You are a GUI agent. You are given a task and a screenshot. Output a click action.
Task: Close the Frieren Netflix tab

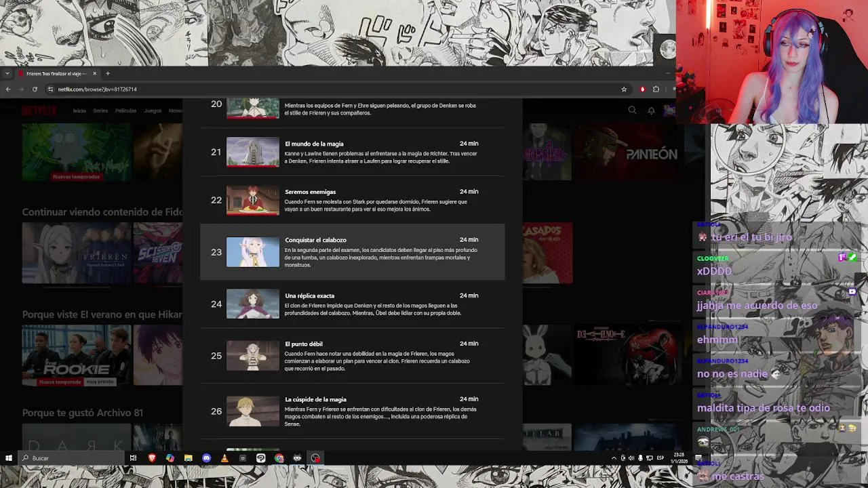click(95, 73)
